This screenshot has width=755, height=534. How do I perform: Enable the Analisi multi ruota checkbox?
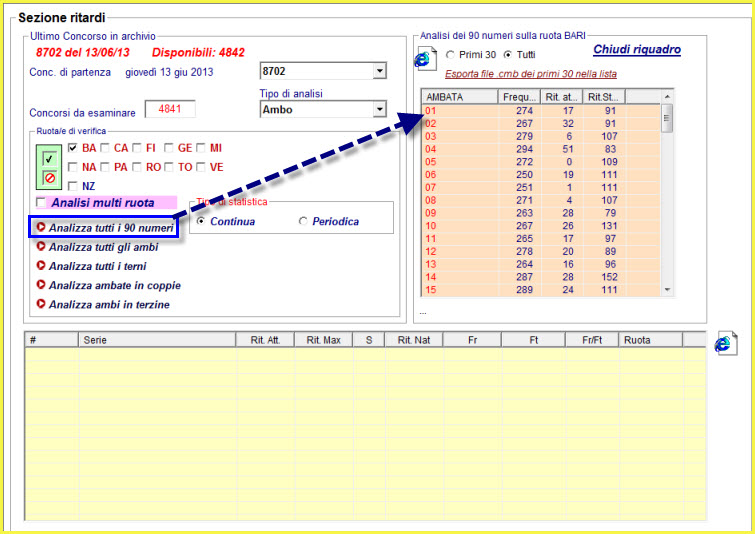[41, 202]
